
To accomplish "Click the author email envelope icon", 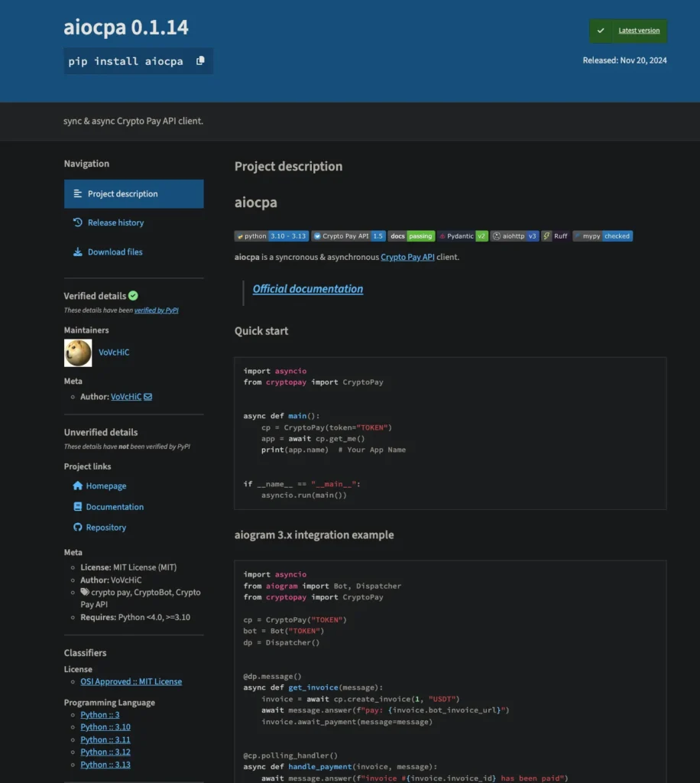I will pos(148,397).
